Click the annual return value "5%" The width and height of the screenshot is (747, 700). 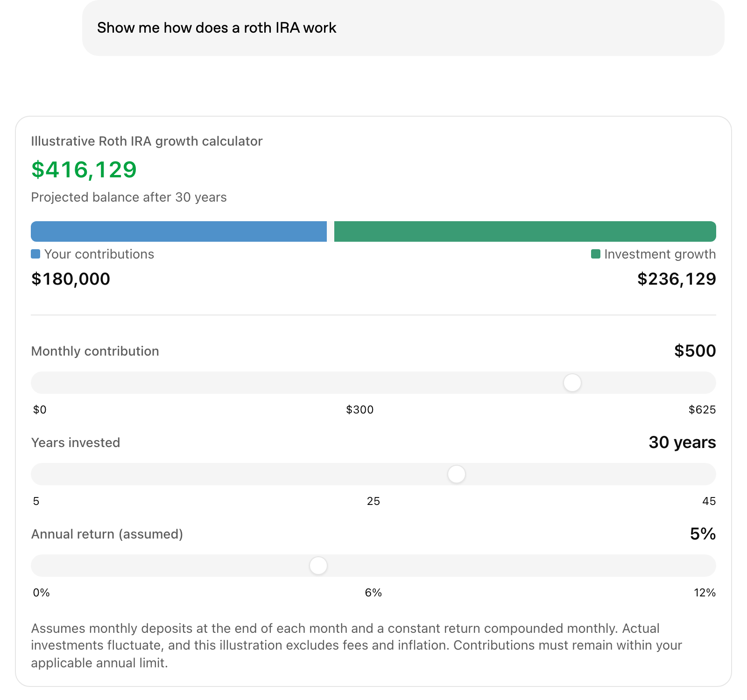[703, 534]
